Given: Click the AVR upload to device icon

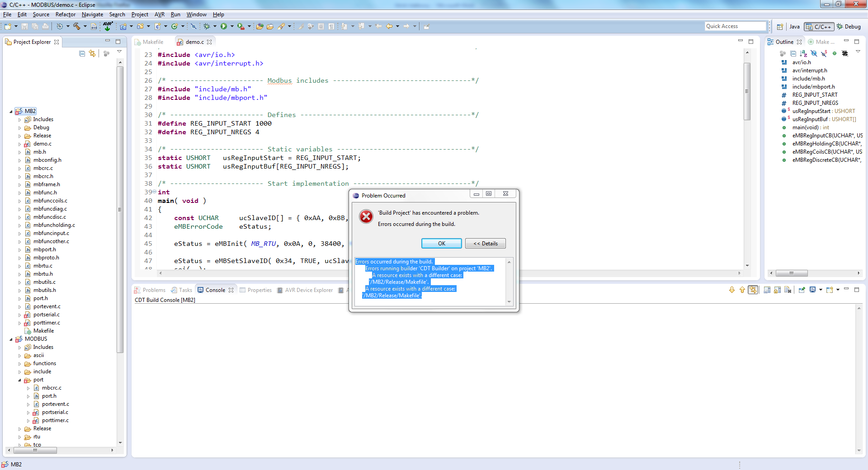Looking at the screenshot, I should [108, 26].
